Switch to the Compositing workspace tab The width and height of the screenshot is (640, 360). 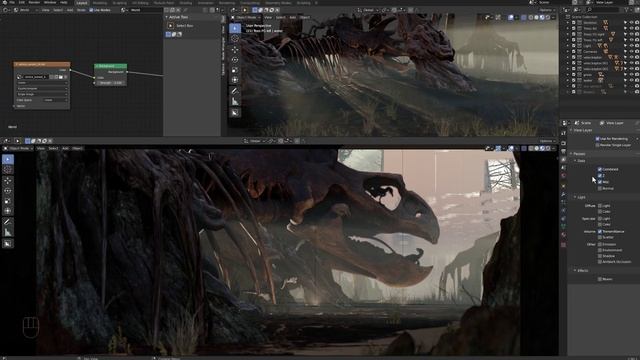[249, 3]
